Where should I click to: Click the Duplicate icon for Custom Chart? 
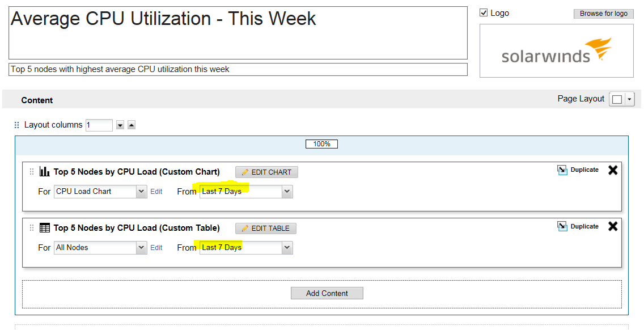coord(562,170)
